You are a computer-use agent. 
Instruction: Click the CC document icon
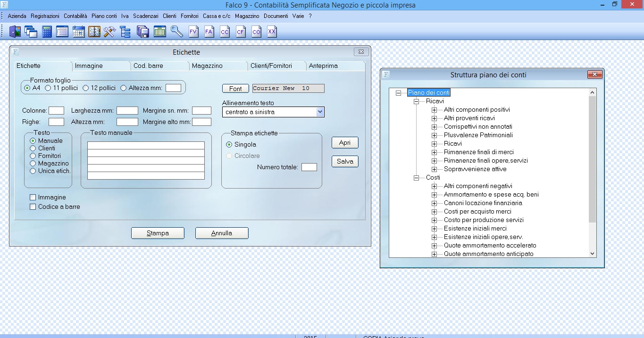click(x=225, y=32)
